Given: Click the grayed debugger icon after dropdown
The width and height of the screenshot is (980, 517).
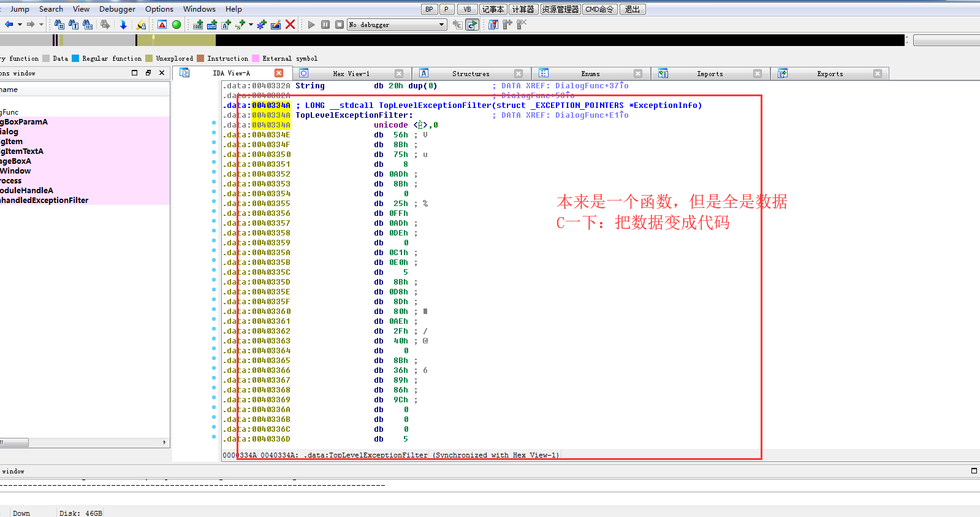Looking at the screenshot, I should point(457,25).
